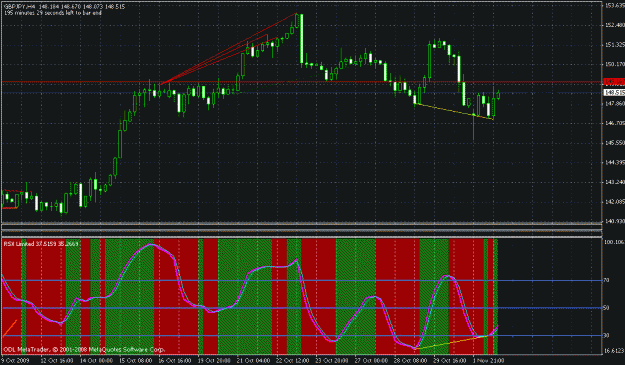Click the 151.325 price scale label
Image resolution: width=625 pixels, height=365 pixels.
tap(615, 45)
